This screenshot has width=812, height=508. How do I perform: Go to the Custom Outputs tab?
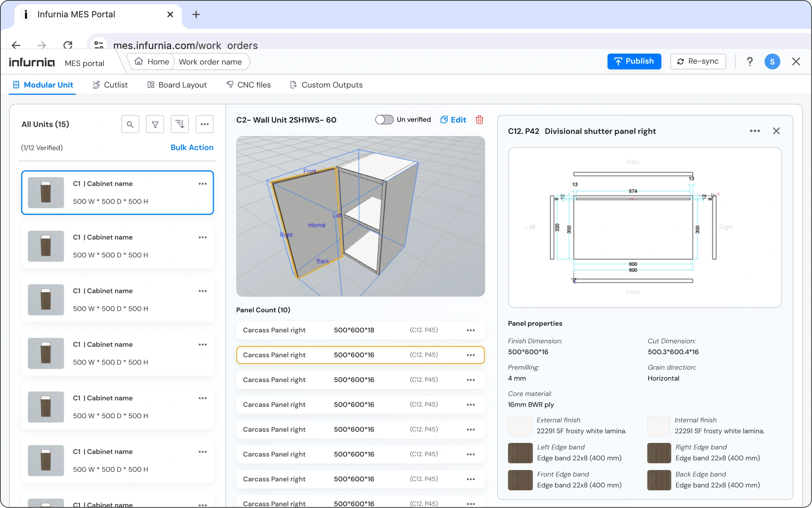point(326,85)
